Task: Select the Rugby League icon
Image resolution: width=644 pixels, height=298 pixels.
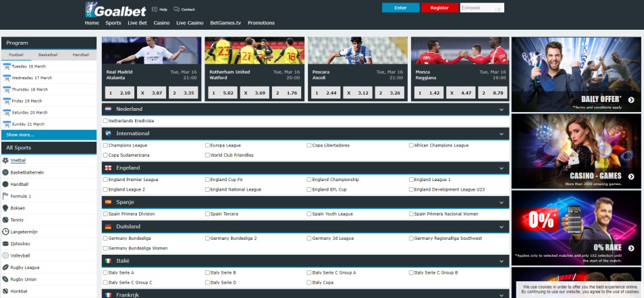Action: pyautogui.click(x=5, y=268)
